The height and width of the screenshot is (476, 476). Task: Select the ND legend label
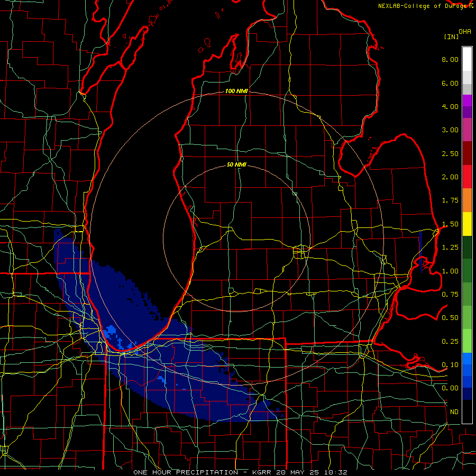454,412
